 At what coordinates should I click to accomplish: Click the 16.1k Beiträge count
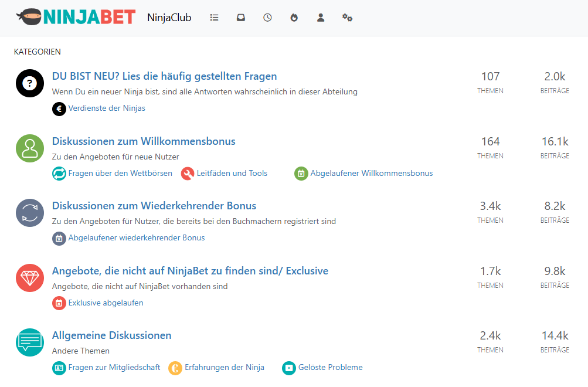coord(555,141)
